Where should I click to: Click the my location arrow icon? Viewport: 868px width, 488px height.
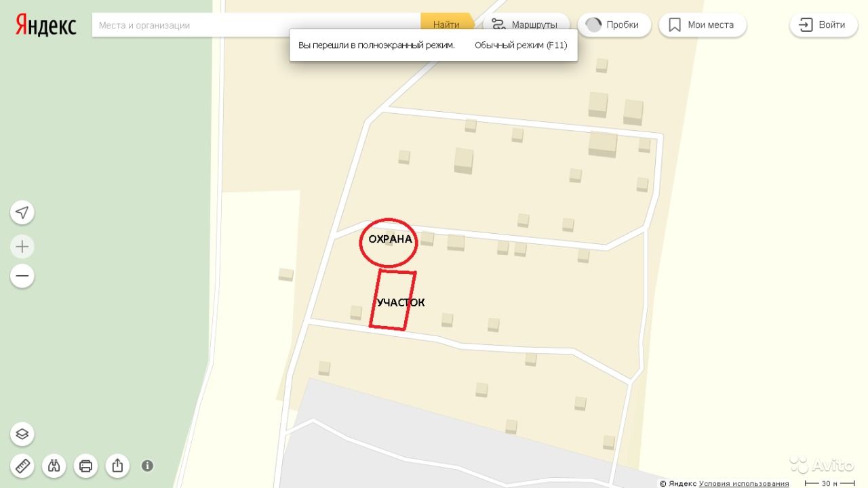click(x=22, y=213)
